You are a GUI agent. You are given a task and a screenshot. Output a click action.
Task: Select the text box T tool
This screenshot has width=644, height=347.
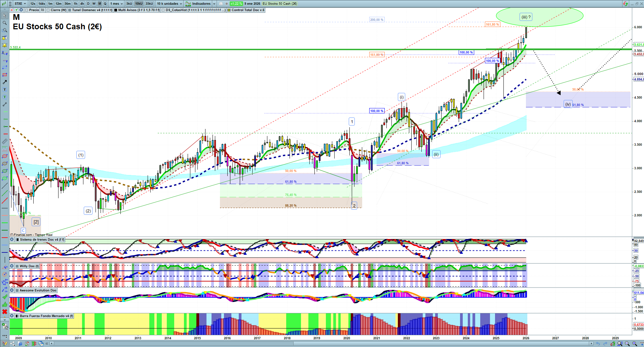point(5,90)
